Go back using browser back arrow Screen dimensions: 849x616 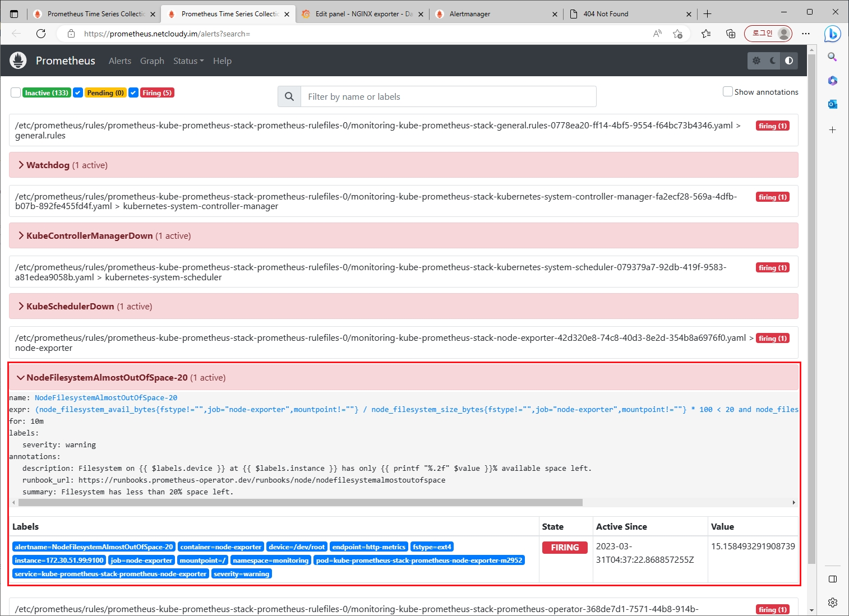pos(16,34)
